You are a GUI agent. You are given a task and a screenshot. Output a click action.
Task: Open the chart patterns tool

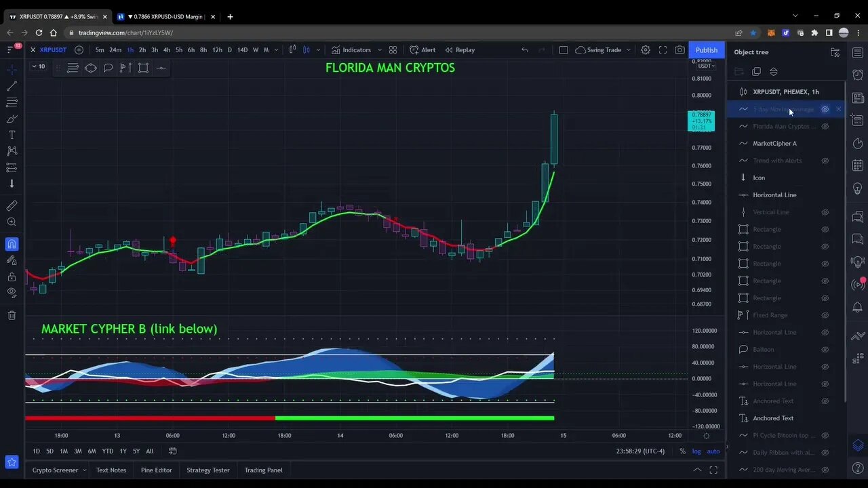click(12, 150)
